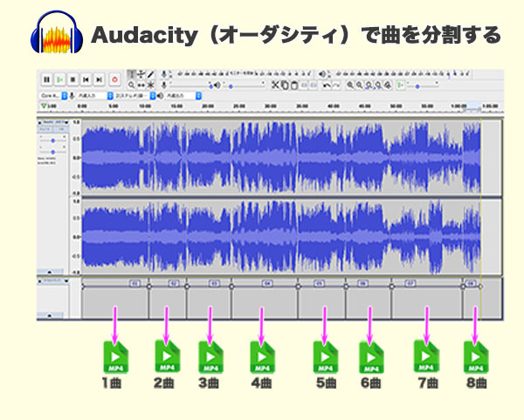Open the recording channels dropdown
Image resolution: width=524 pixels, height=420 pixels.
135,96
